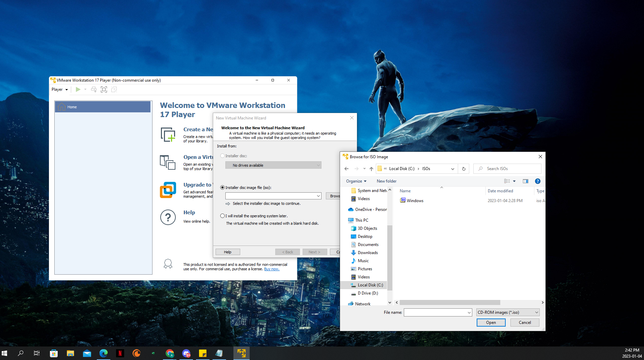Click the Unity mode toolbar icon
Image resolution: width=644 pixels, height=360 pixels.
point(114,89)
